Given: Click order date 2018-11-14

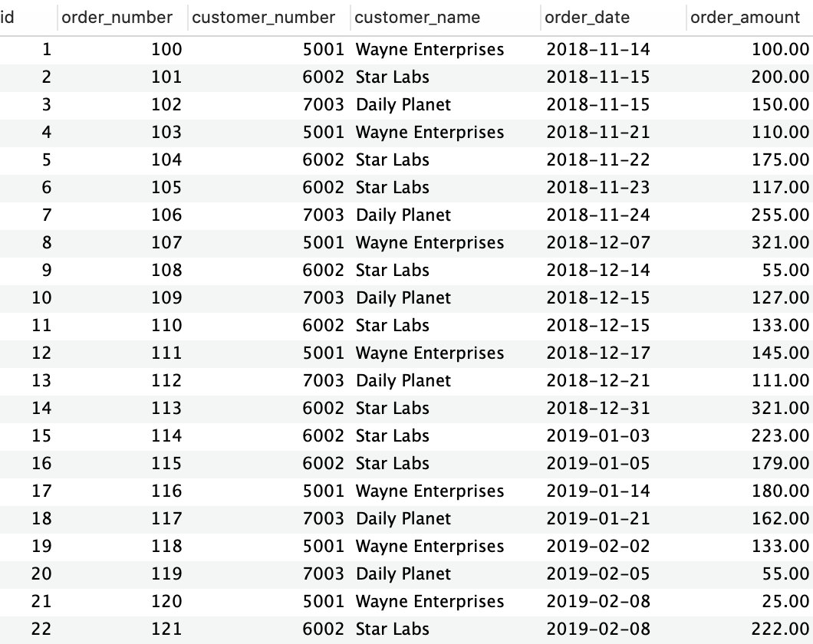Looking at the screenshot, I should click(597, 50).
